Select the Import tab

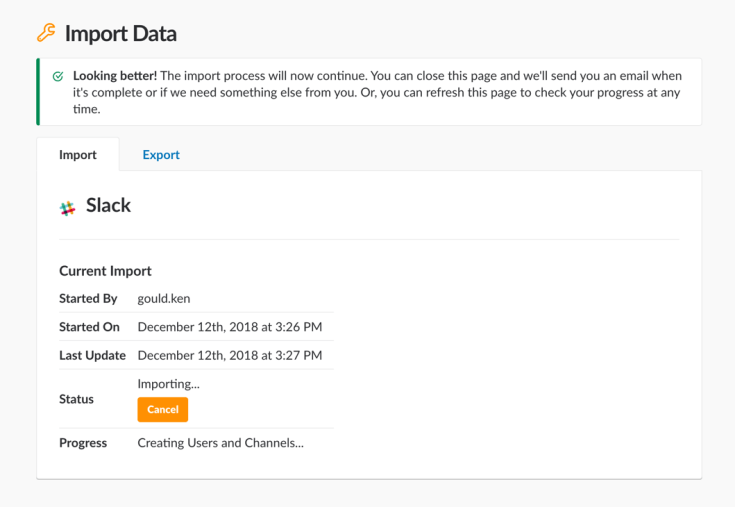click(x=78, y=155)
